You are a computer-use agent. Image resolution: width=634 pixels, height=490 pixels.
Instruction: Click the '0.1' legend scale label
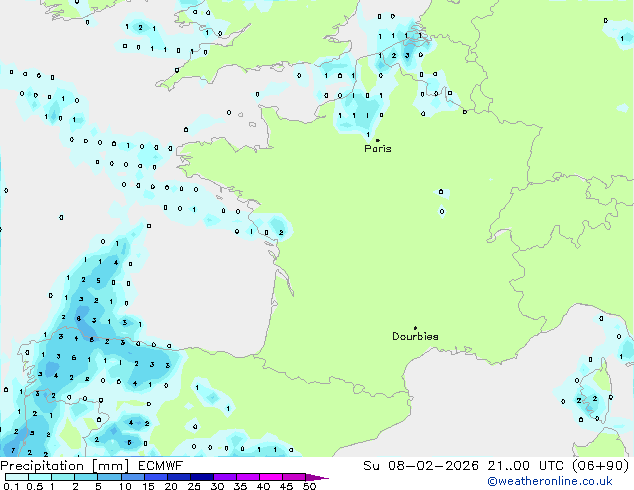(x=11, y=486)
